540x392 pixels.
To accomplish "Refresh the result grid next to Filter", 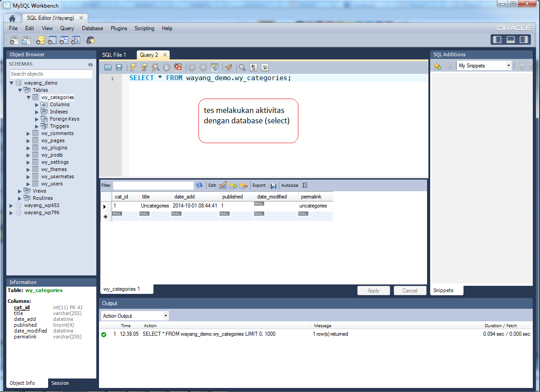I will click(199, 185).
